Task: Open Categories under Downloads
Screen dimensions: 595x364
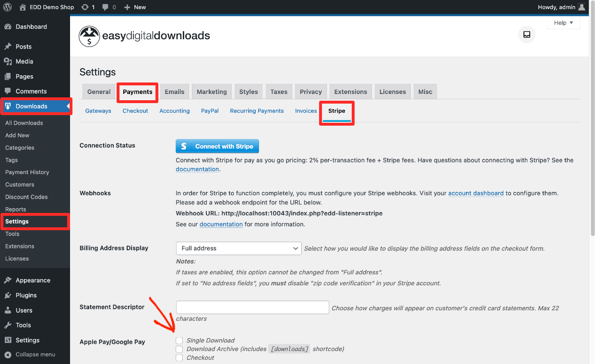Action: click(20, 148)
